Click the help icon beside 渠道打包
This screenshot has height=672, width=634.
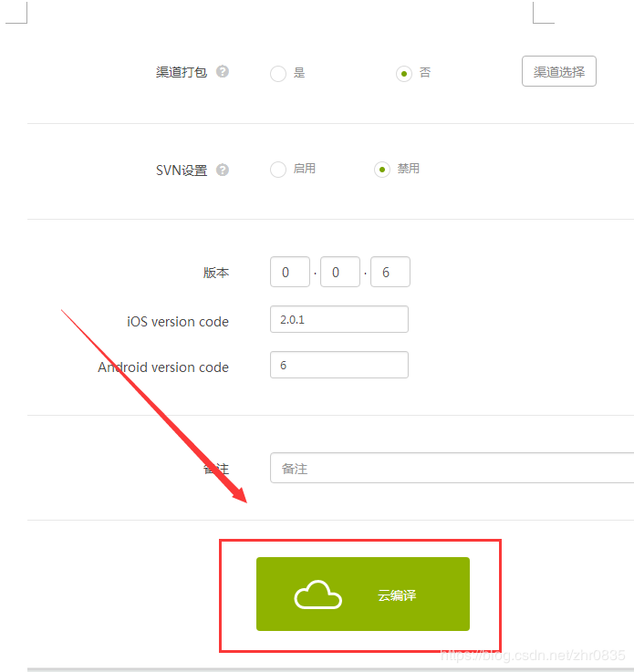222,71
